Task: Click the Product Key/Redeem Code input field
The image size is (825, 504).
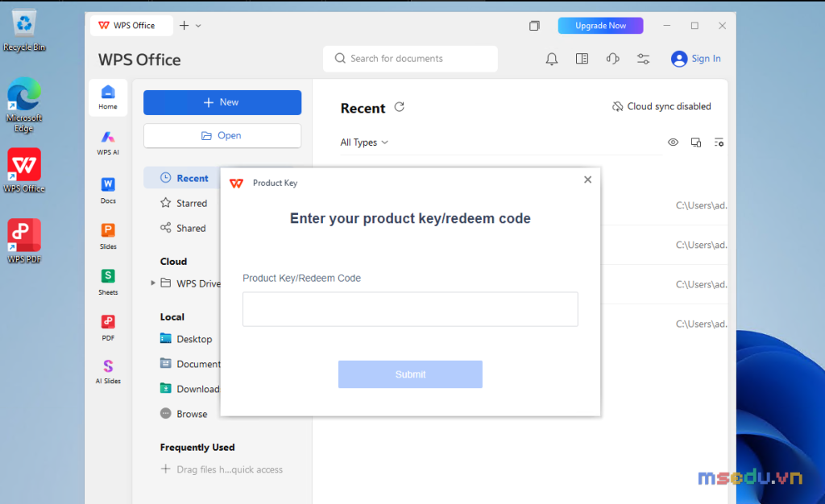Action: (410, 309)
